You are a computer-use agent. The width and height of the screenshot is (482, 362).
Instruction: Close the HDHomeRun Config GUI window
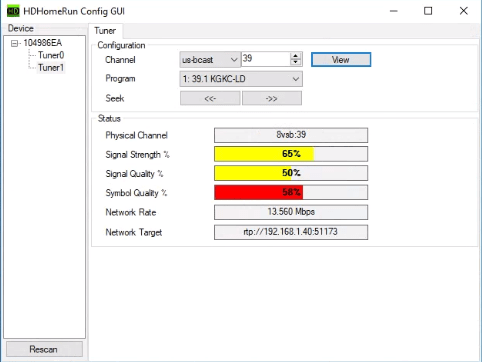coord(463,11)
